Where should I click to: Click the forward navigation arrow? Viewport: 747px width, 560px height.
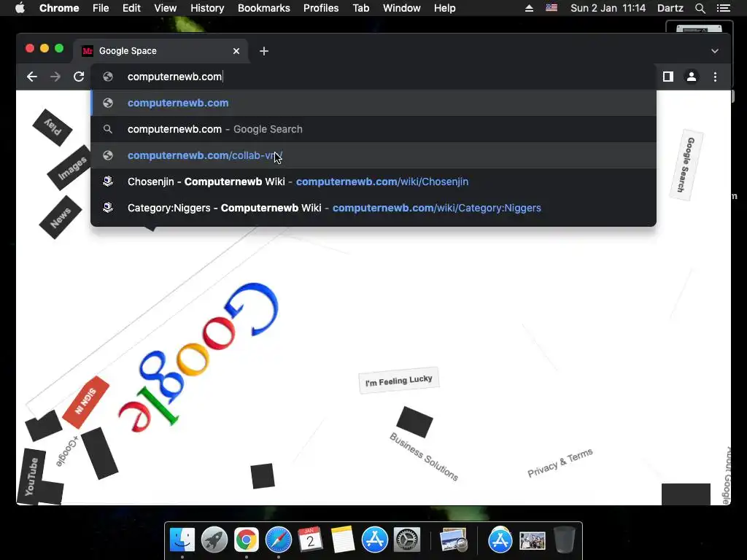(x=55, y=77)
